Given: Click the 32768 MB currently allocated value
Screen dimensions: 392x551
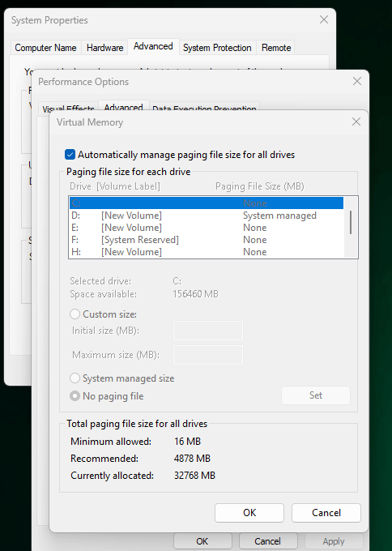Looking at the screenshot, I should coord(194,476).
